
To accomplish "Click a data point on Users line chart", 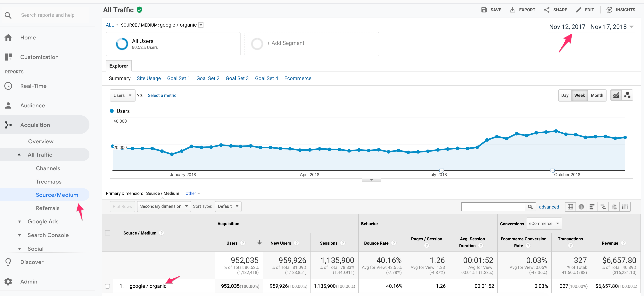I will (x=556, y=131).
